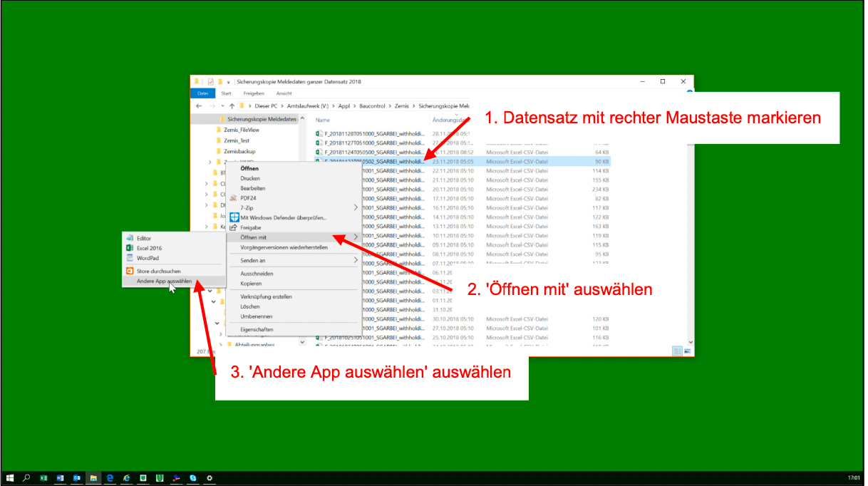Image resolution: width=868 pixels, height=486 pixels.
Task: Choose WordPad in the open-with submenu
Action: (148, 258)
